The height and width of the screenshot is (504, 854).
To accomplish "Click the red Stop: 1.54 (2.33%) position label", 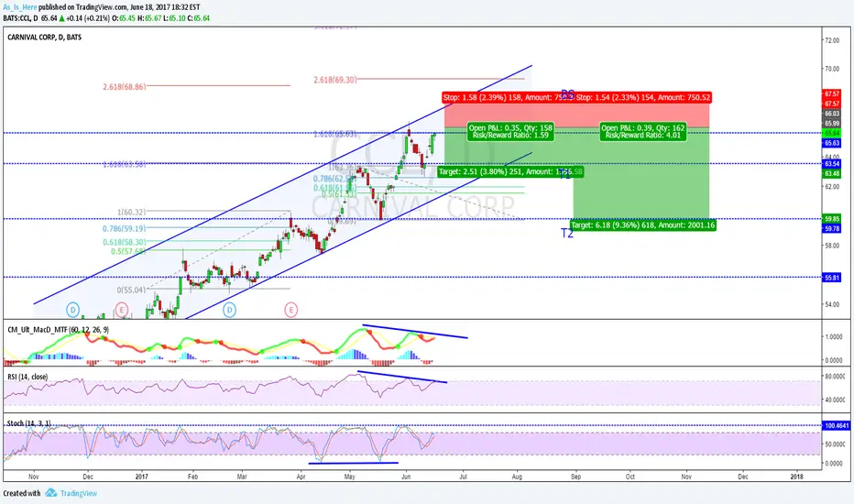I will pyautogui.click(x=643, y=97).
